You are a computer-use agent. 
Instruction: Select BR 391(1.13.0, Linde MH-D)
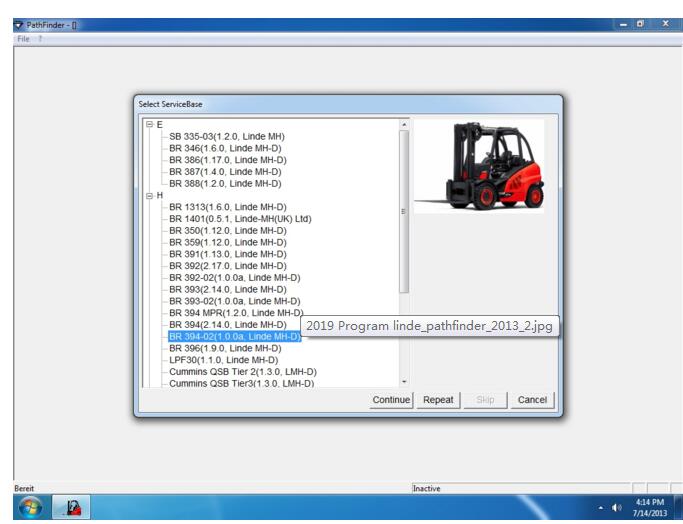228,254
